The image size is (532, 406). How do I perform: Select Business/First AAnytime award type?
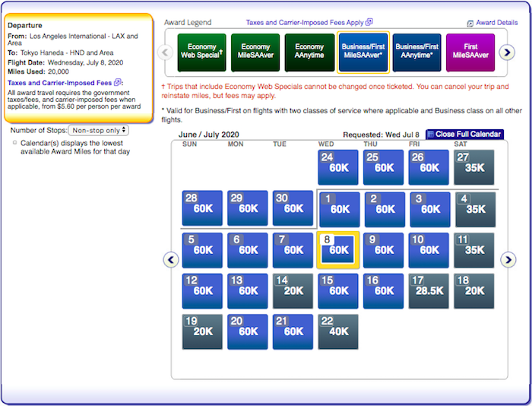[x=416, y=52]
